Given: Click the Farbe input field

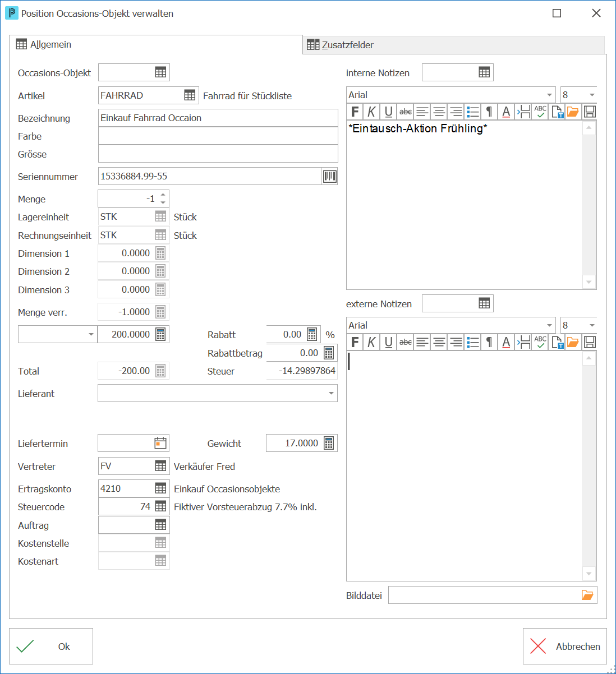Looking at the screenshot, I should pyautogui.click(x=218, y=136).
